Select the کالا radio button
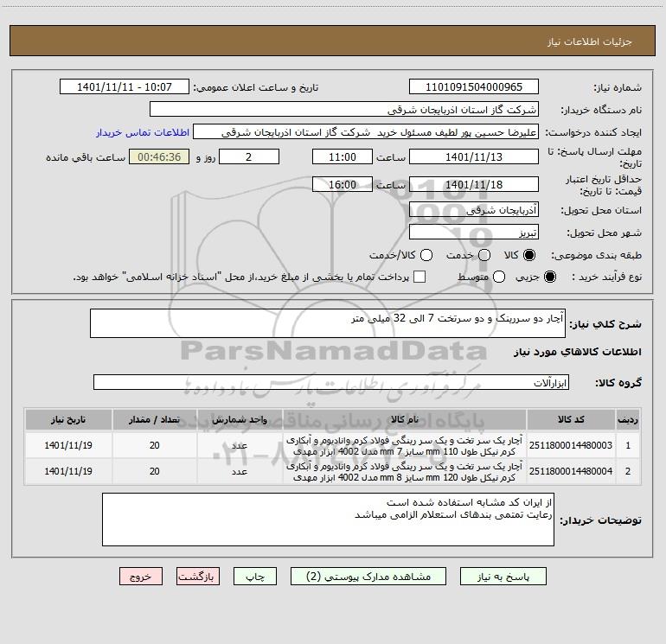The width and height of the screenshot is (666, 644). point(529,255)
